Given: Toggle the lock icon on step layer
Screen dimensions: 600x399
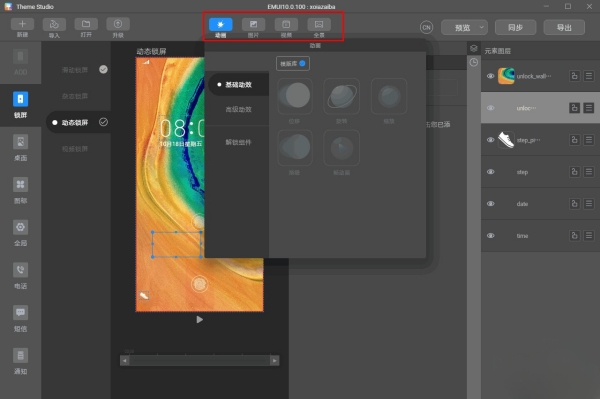Looking at the screenshot, I should [574, 172].
